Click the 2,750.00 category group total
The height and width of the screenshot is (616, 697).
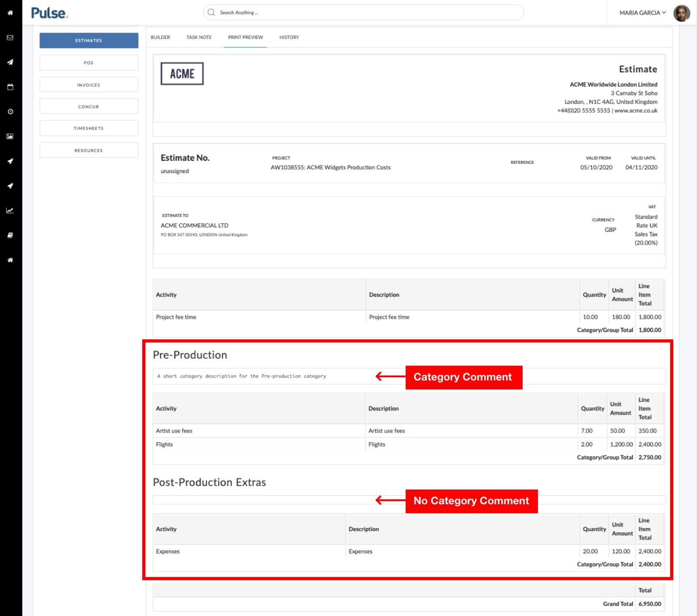650,457
